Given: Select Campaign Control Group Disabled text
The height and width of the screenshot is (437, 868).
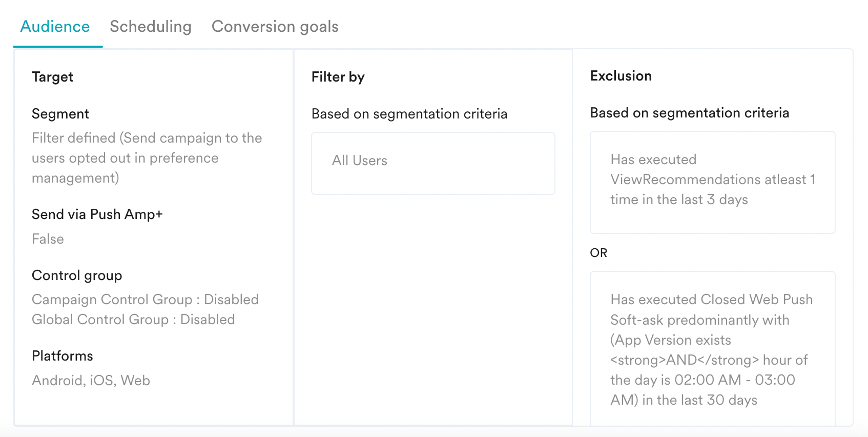Looking at the screenshot, I should pyautogui.click(x=145, y=300).
